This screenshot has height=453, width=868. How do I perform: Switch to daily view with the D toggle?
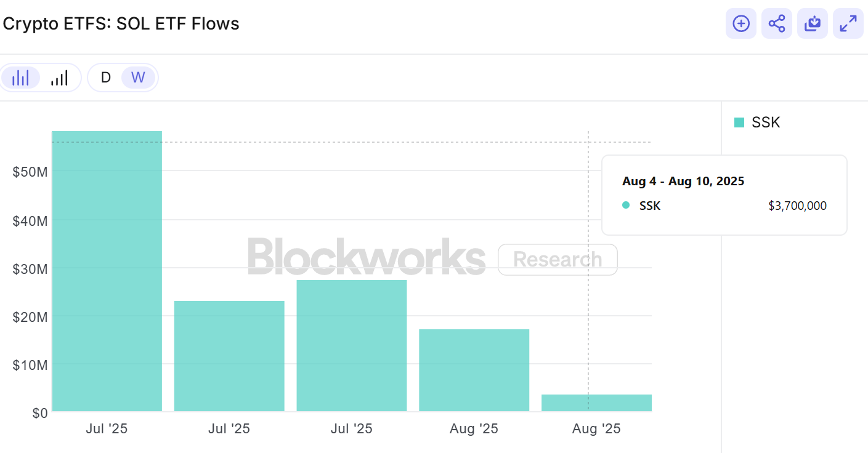click(x=105, y=77)
